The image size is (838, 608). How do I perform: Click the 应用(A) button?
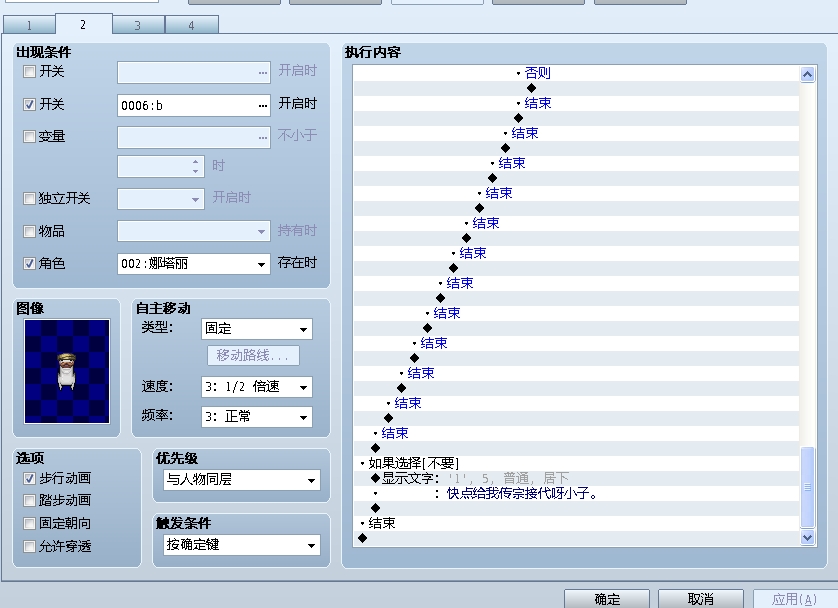tap(794, 599)
